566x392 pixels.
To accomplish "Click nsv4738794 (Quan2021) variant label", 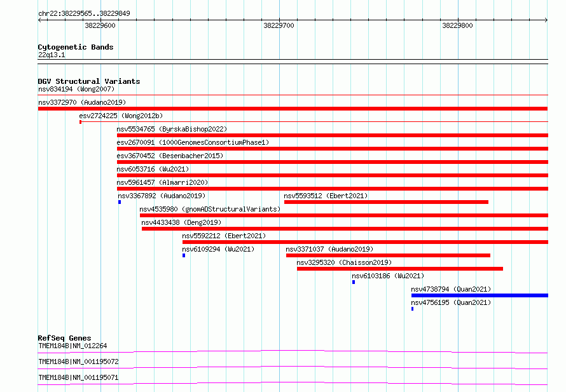I will coord(452,289).
